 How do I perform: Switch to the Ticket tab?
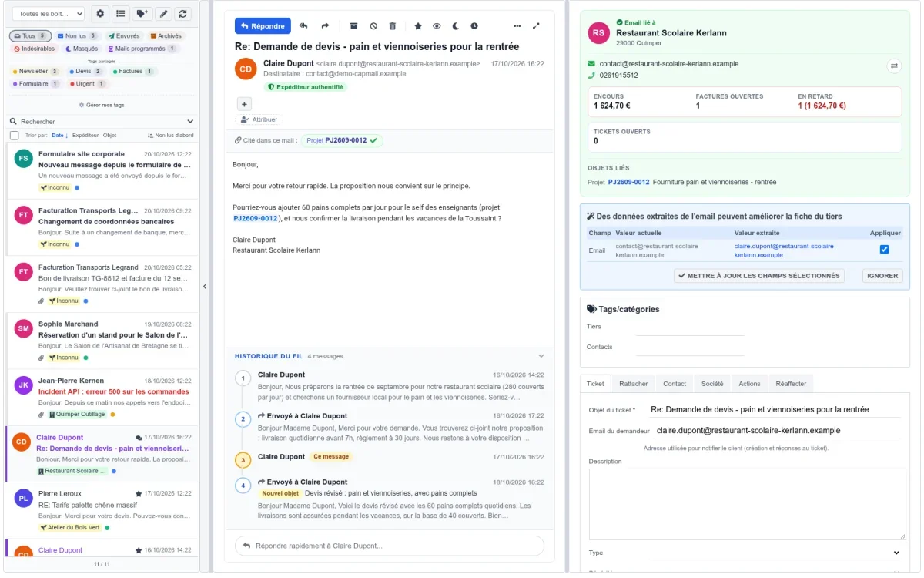(595, 383)
